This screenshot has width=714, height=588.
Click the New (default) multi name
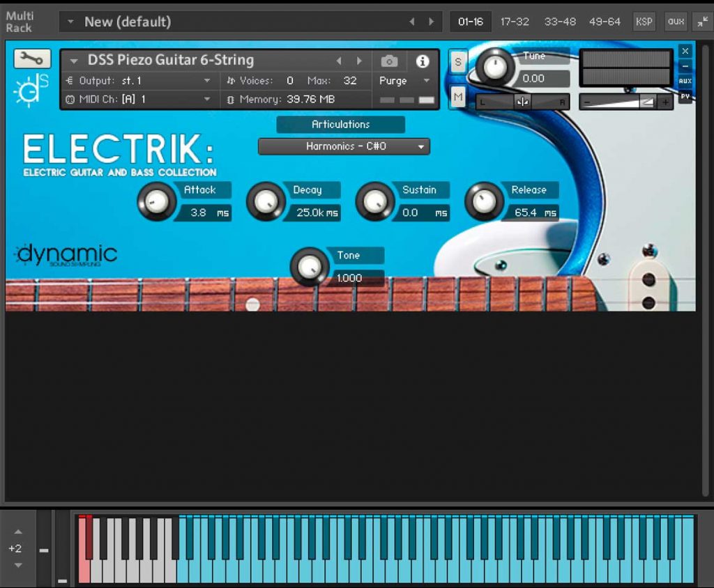pos(128,22)
